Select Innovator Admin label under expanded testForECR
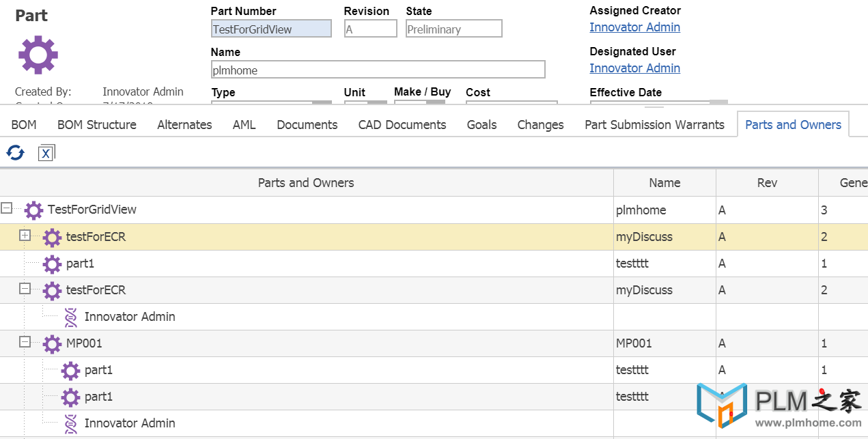The image size is (868, 439). [x=130, y=317]
